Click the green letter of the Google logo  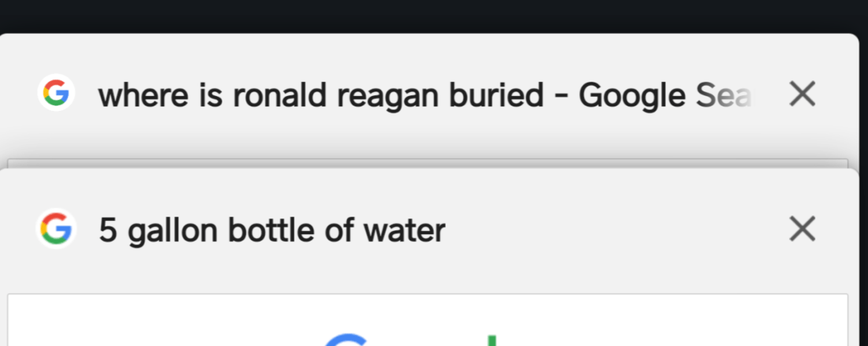click(x=493, y=339)
